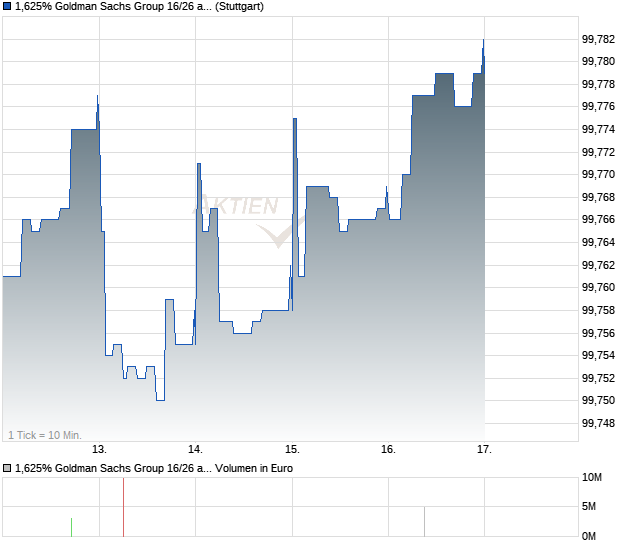Image resolution: width=620 pixels, height=546 pixels.
Task: Click the volume axis label '5M'
Action: pyautogui.click(x=589, y=506)
